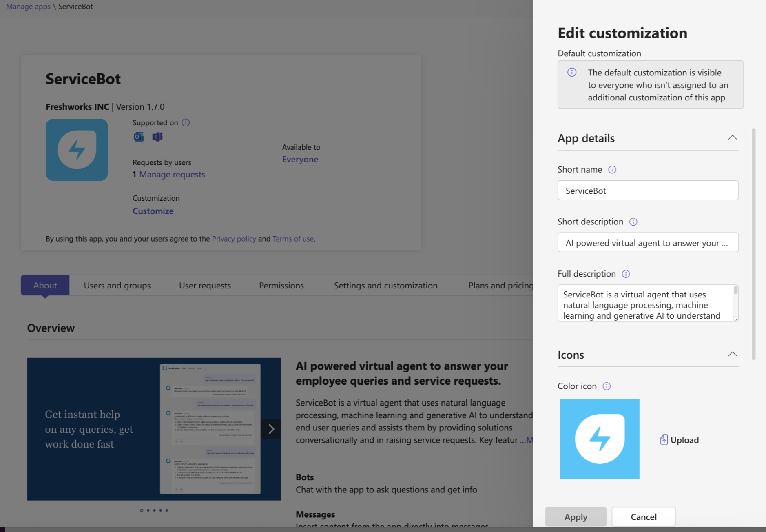Click the large ServiceBot app logo

[x=77, y=150]
